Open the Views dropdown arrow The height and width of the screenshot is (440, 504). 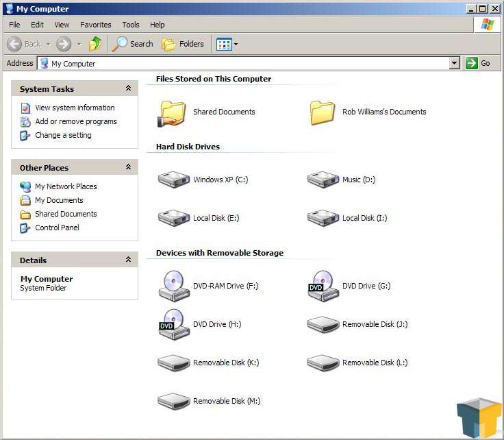pyautogui.click(x=236, y=44)
